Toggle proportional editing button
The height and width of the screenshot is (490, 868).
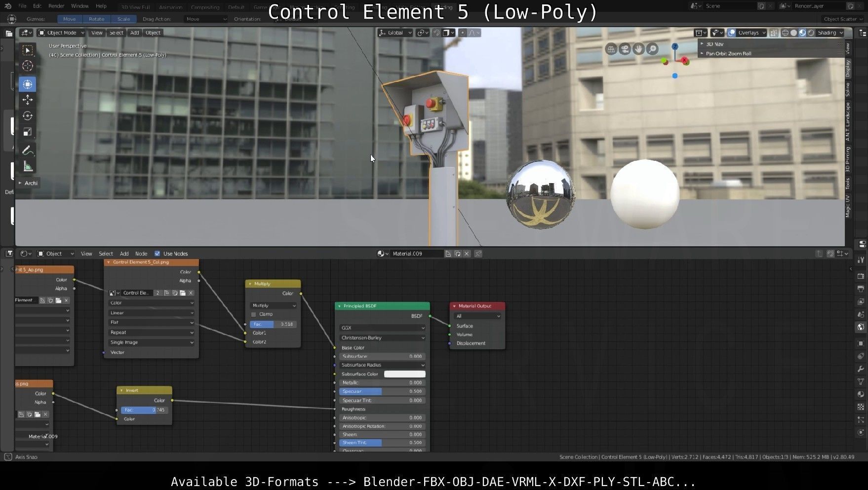(x=462, y=33)
